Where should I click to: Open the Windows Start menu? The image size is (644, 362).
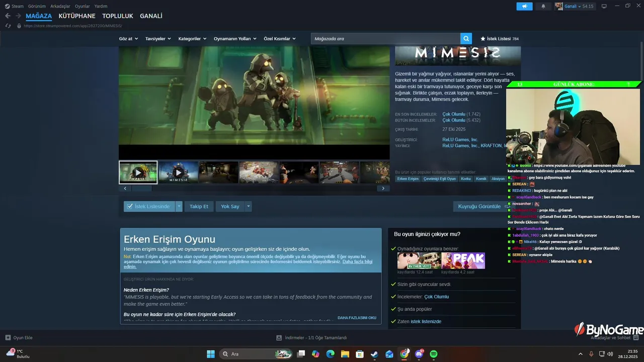pos(211,354)
